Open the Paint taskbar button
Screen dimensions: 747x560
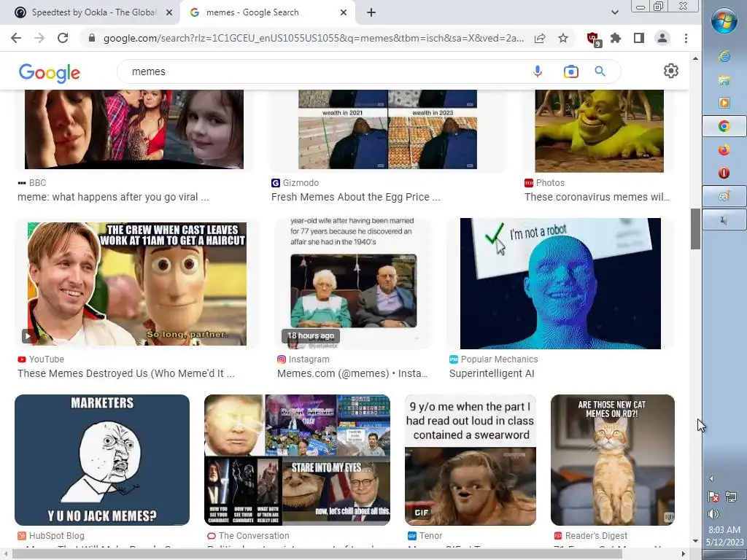tap(724, 195)
